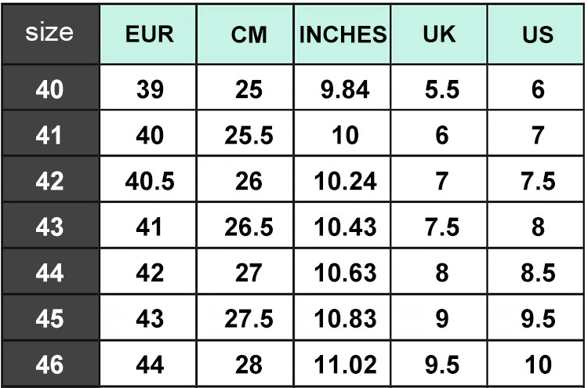This screenshot has width=588, height=388.
Task: Select size 43 row label
Action: 49,227
